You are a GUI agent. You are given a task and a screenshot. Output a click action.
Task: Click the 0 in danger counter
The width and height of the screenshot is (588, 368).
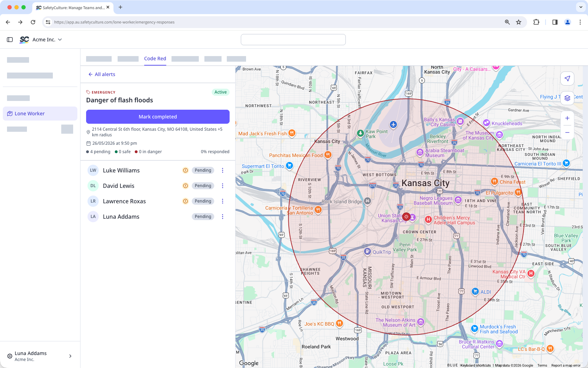pos(148,152)
